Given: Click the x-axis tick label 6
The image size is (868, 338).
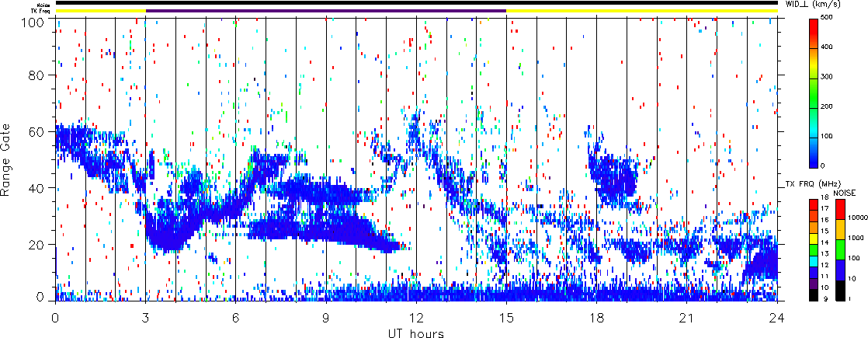Looking at the screenshot, I should tap(236, 318).
